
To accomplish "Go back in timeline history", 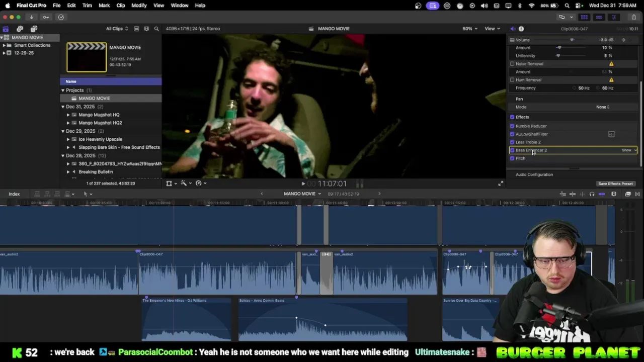I will [262, 194].
